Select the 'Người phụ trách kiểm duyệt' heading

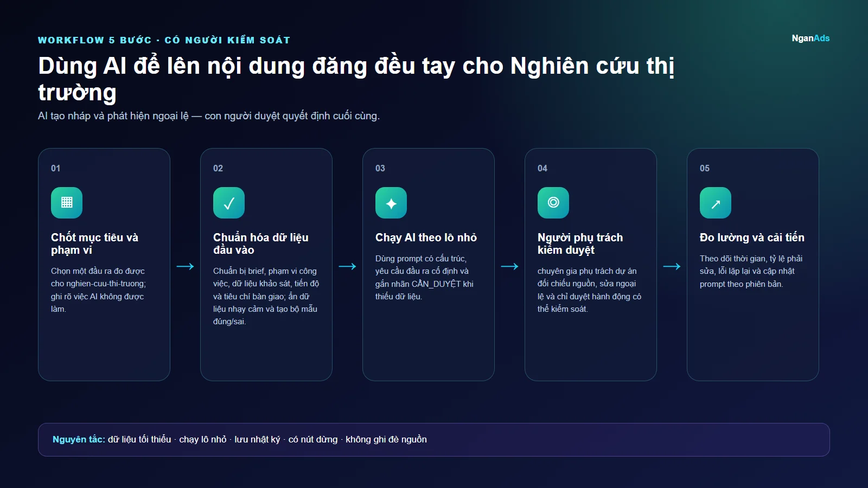tap(580, 243)
